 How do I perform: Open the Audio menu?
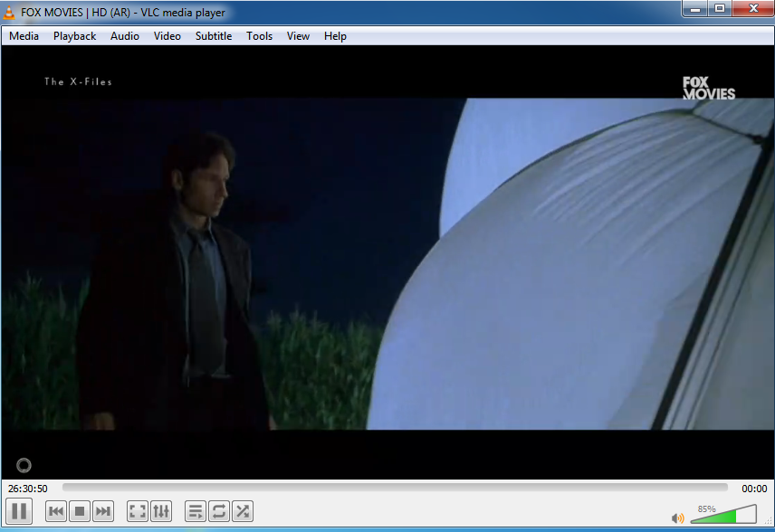[x=125, y=36]
